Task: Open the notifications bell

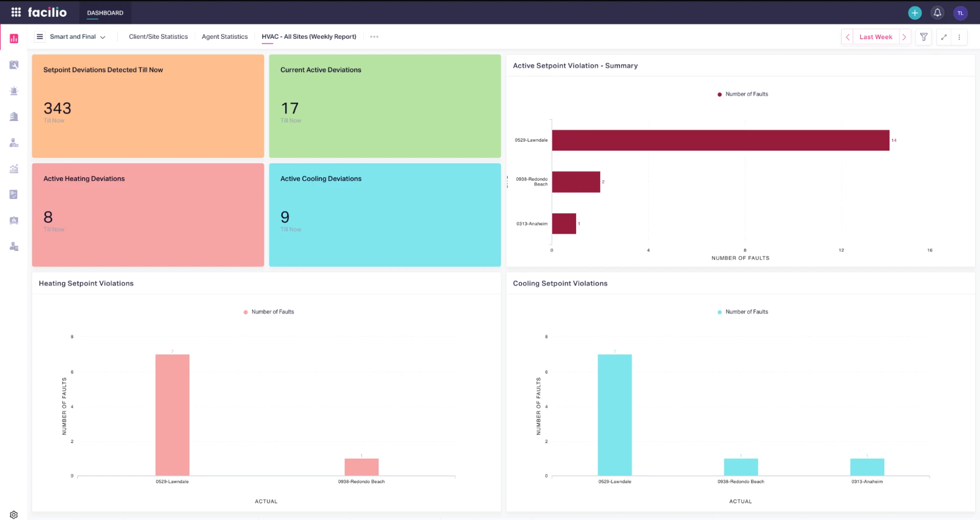Action: pyautogui.click(x=937, y=13)
